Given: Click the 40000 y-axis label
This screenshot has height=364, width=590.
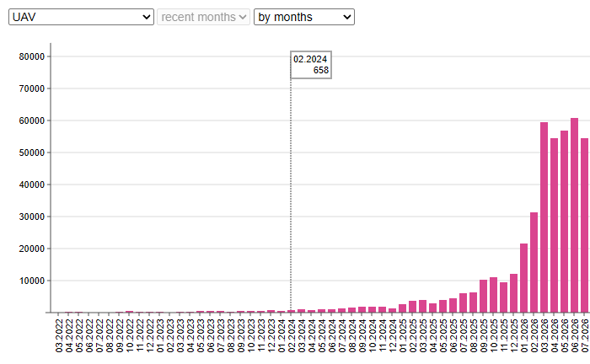Looking at the screenshot, I should pos(32,185).
